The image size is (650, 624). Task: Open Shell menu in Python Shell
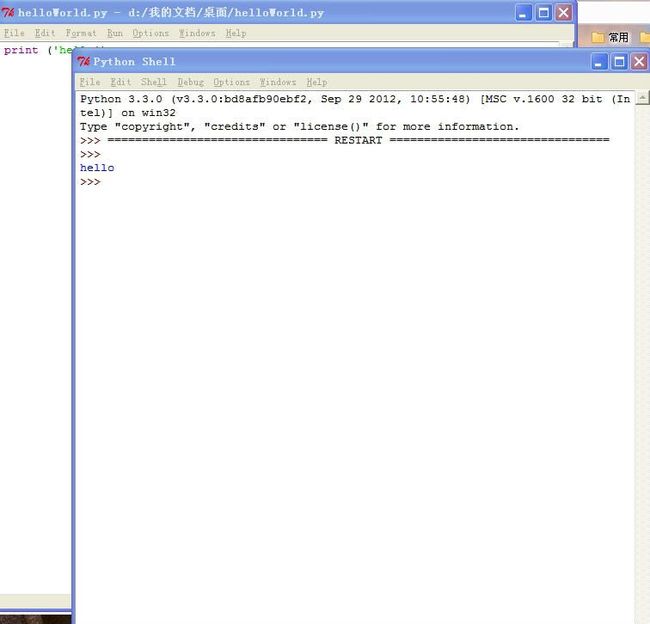[x=154, y=82]
